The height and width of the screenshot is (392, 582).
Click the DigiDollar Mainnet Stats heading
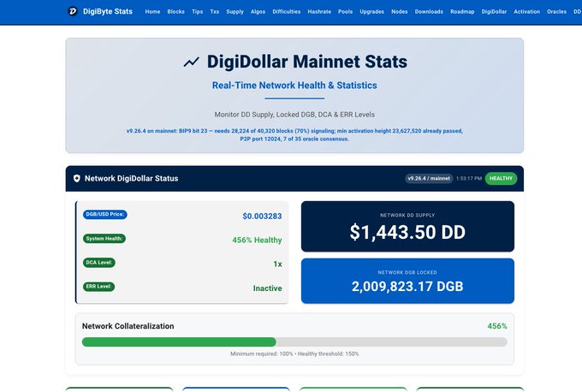tap(307, 62)
